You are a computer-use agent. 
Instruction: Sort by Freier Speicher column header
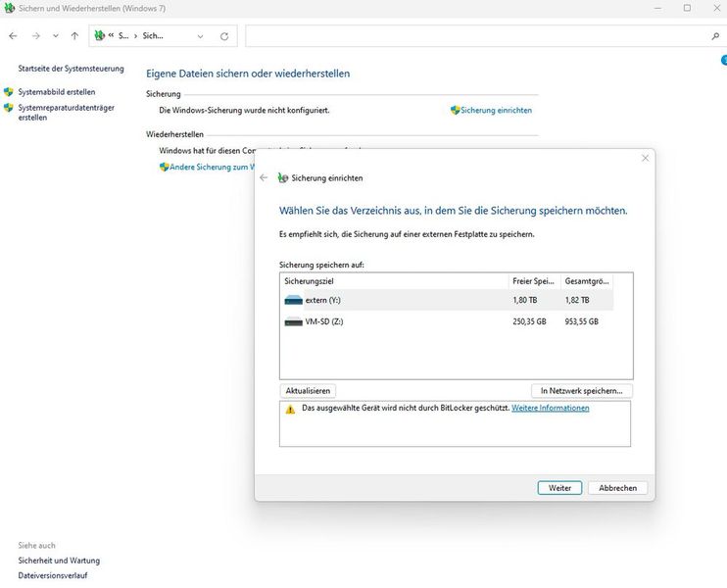click(534, 281)
